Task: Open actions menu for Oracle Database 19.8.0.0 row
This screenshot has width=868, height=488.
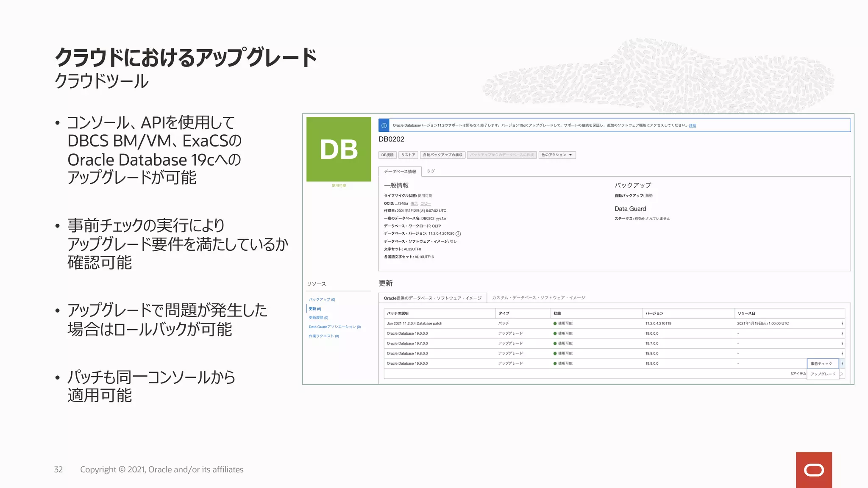Action: click(842, 353)
